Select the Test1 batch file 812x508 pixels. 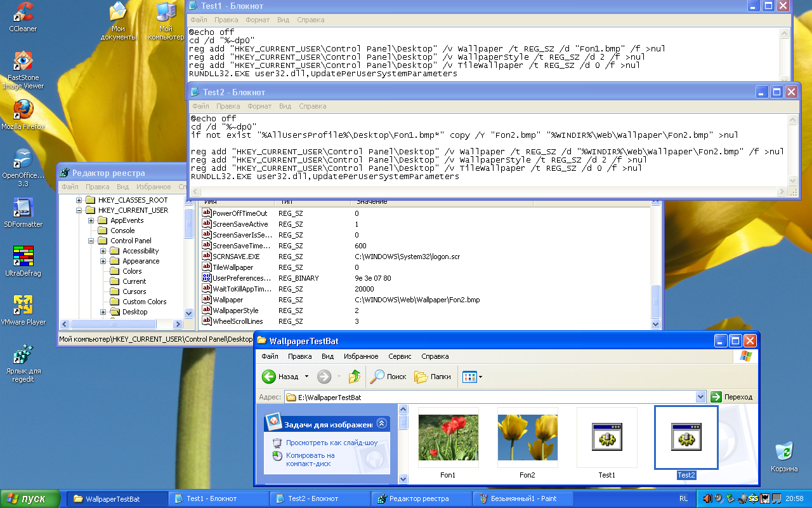606,438
